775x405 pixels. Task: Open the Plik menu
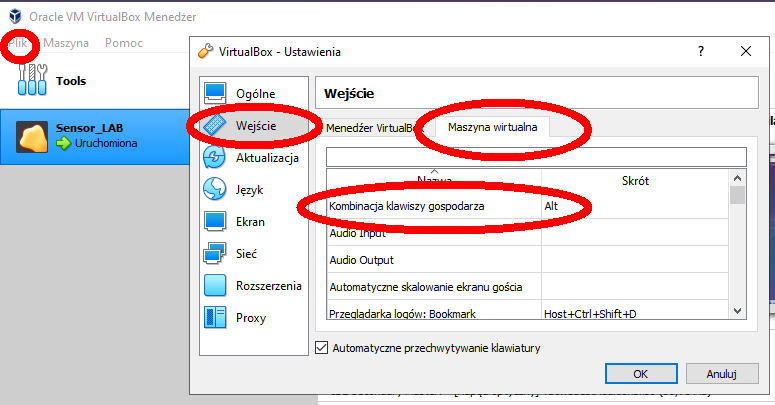17,43
